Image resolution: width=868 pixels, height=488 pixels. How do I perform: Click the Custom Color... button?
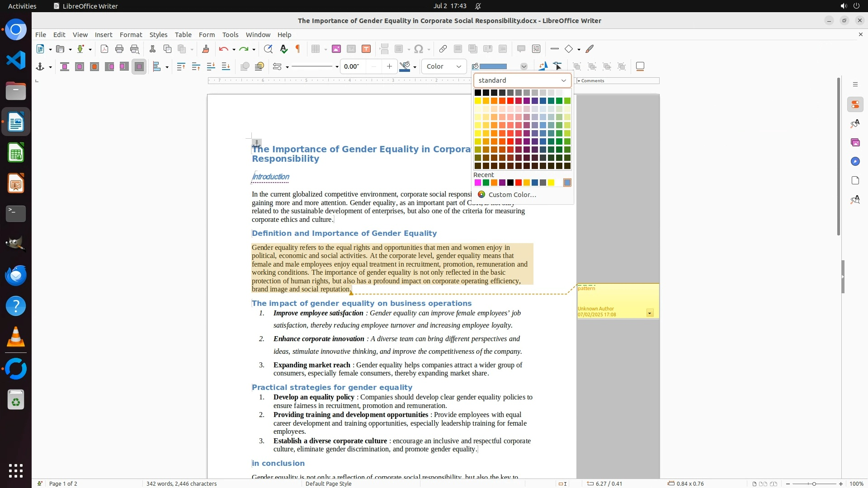(x=512, y=195)
